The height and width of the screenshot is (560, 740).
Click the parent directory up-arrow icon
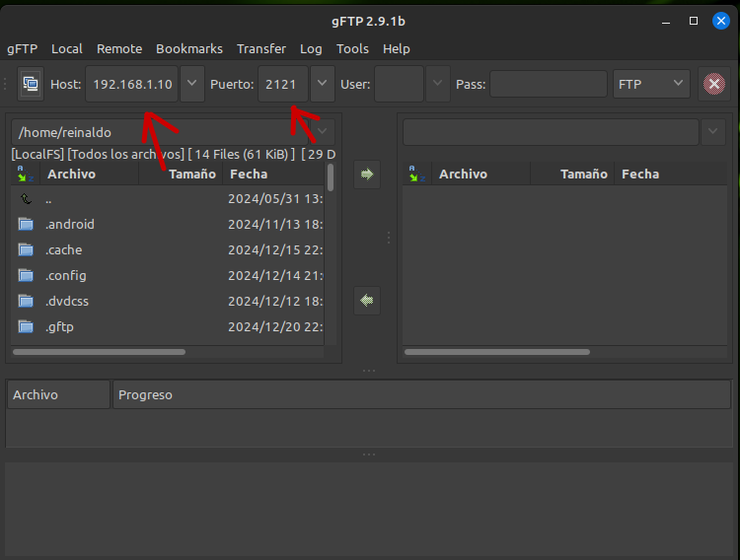26,198
